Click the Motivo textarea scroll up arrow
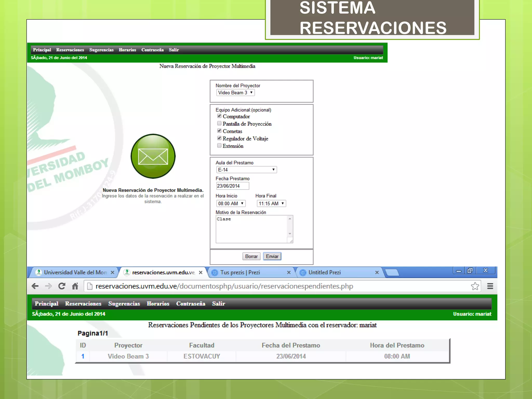Screen dimensions: 532x399 point(290,219)
